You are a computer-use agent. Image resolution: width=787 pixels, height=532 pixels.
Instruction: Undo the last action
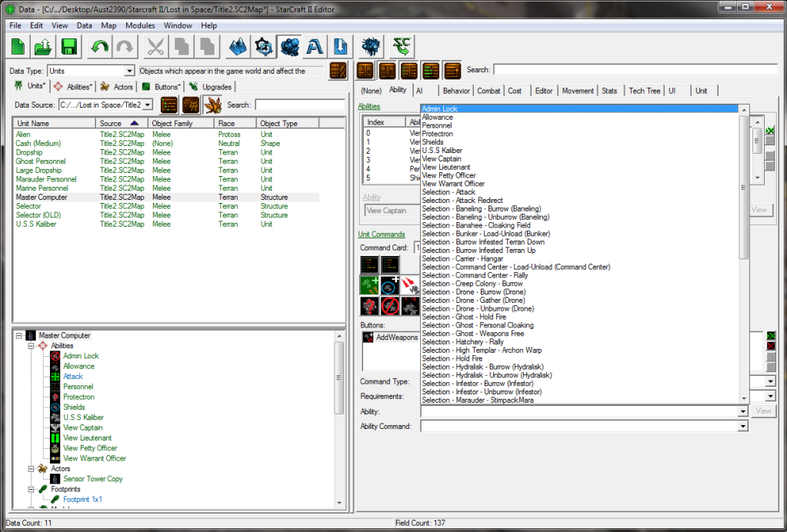[99, 47]
